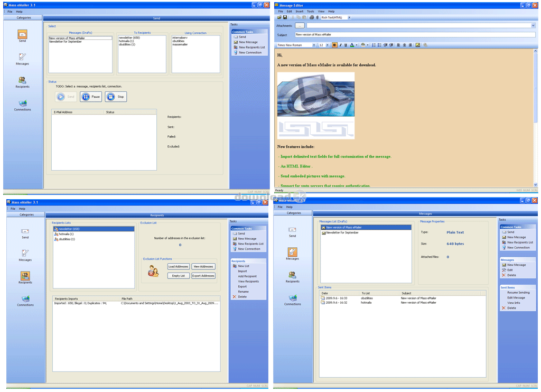Select 'massemailer' in Using Connection list
541x392 pixels.
coord(180,44)
